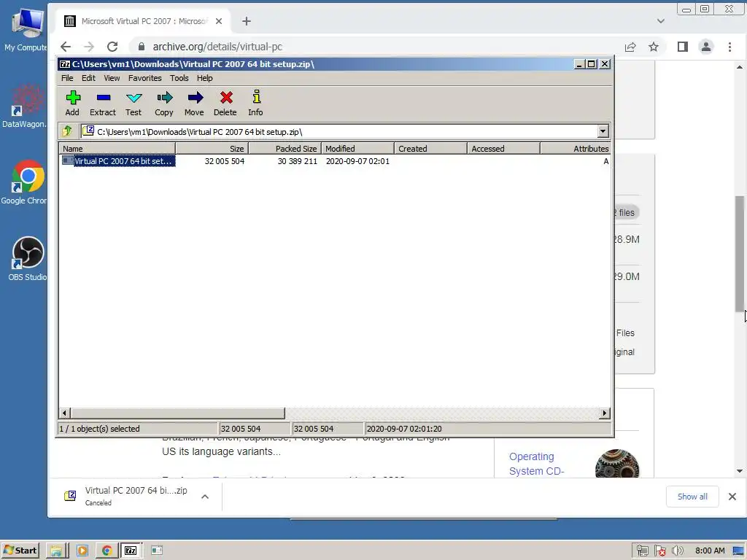Image resolution: width=747 pixels, height=560 pixels.
Task: Select the Virtual PC 2007 64 bit setup file
Action: [x=119, y=161]
